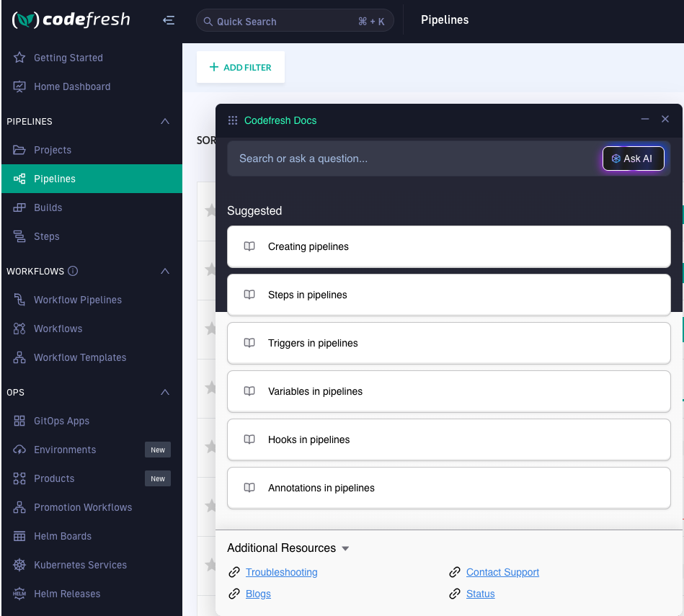Collapse the OPS sidebar section
Image resolution: width=684 pixels, height=616 pixels.
tap(165, 392)
